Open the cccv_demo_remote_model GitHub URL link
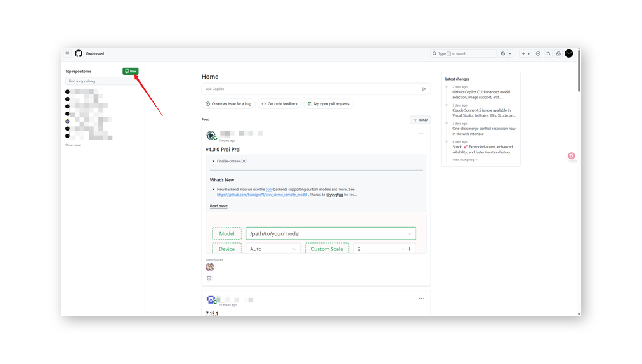Viewport: 642px width, 364px height. pyautogui.click(x=262, y=195)
